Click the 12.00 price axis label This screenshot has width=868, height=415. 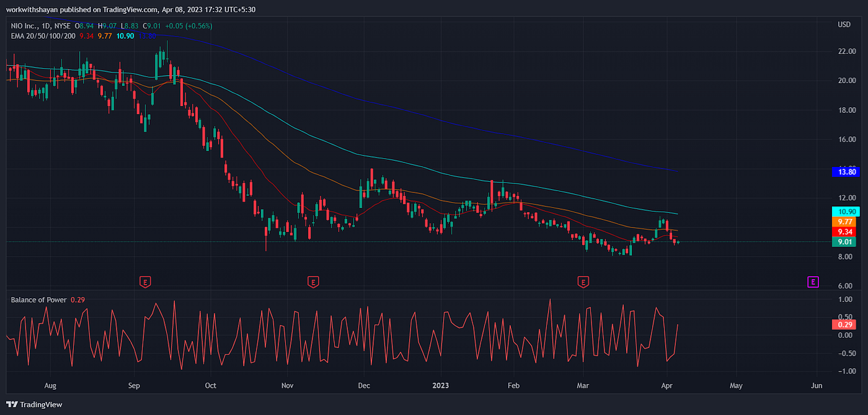846,199
